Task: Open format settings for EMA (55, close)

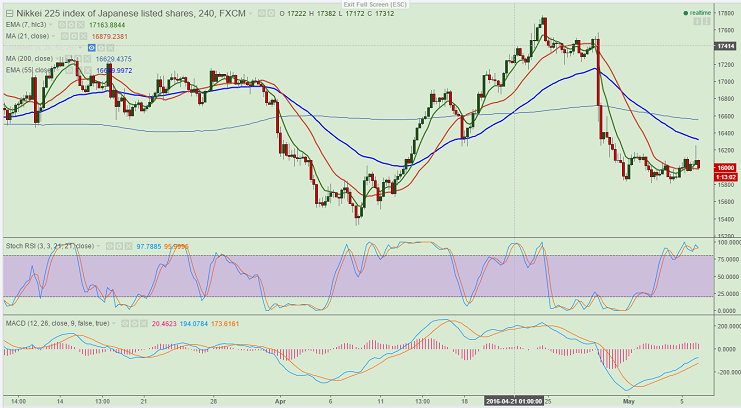Action: (x=78, y=70)
